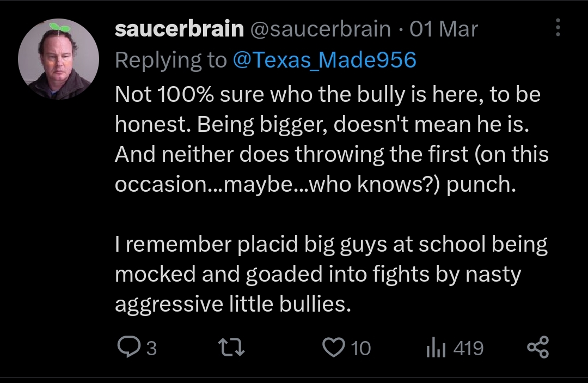Click the @saucerbrain handle

[321, 29]
